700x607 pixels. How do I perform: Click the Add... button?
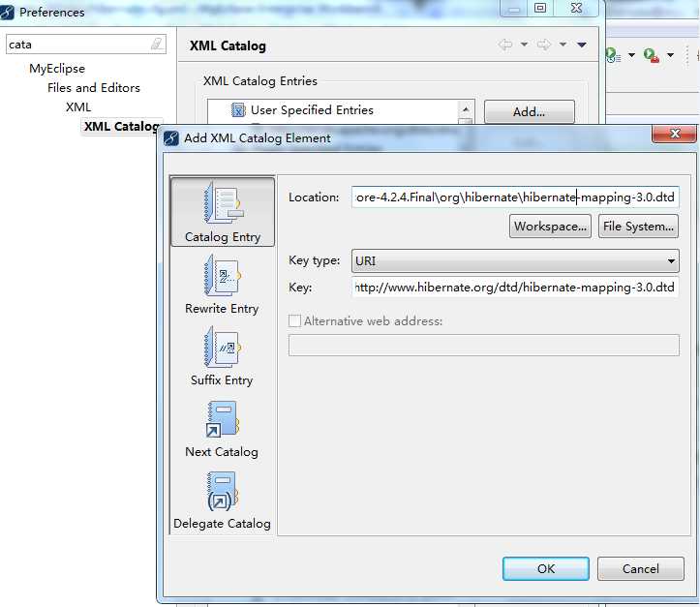pyautogui.click(x=529, y=111)
